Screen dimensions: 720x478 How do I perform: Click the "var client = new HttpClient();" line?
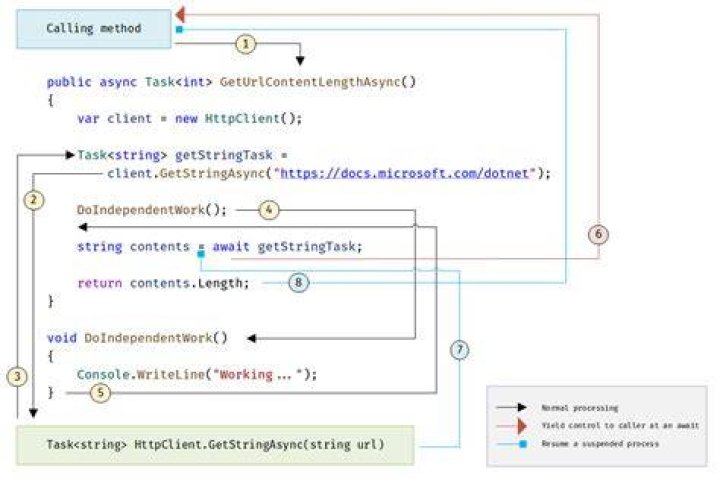190,118
